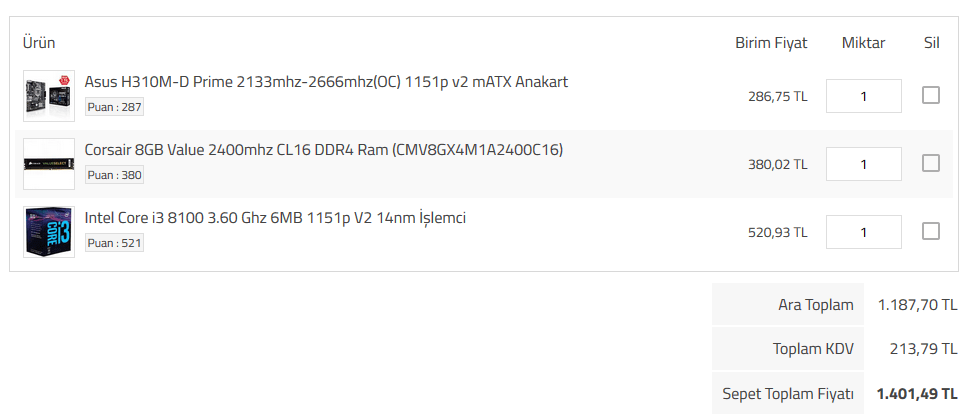This screenshot has height=416, width=967.
Task: Tick the delete checkbox for the Asus motherboard
Action: [x=931, y=96]
